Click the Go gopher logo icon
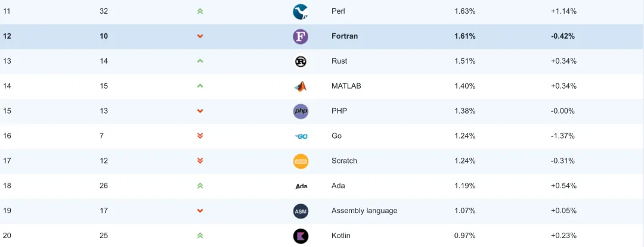 point(301,136)
